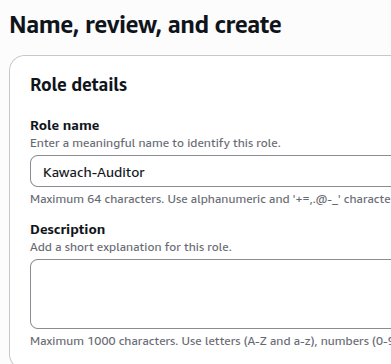Click the Description text area
Screen dimensions: 391x364
coord(211,294)
